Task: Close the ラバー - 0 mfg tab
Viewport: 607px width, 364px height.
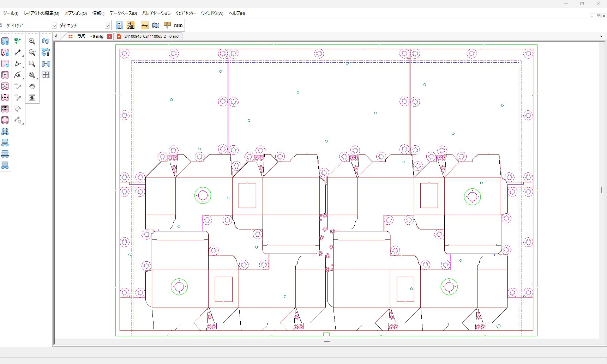Action: pos(110,36)
